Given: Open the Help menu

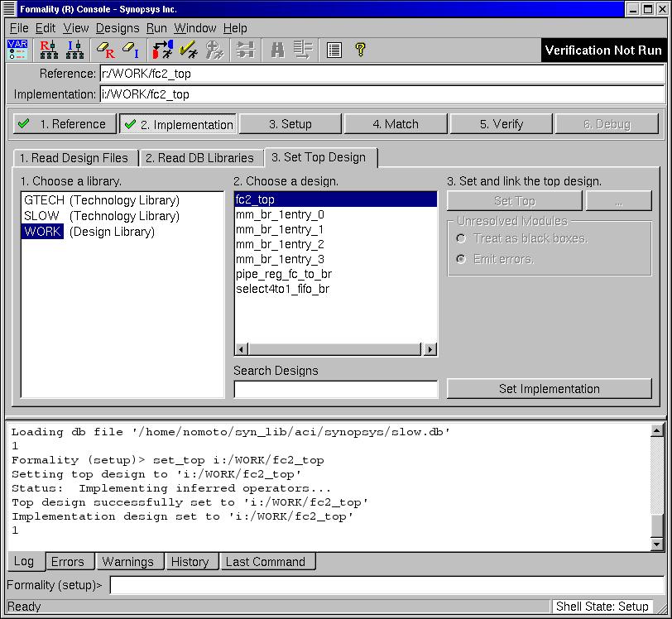Looking at the screenshot, I should pos(235,28).
